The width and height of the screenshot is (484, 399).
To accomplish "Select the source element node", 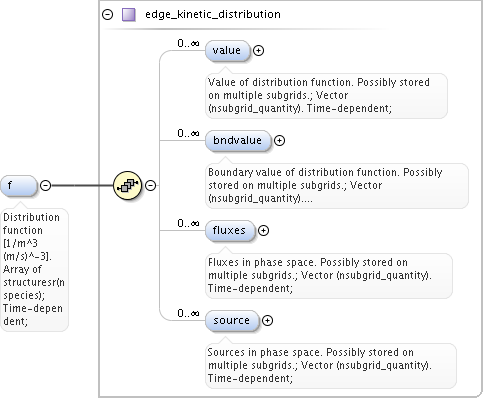I will point(232,321).
